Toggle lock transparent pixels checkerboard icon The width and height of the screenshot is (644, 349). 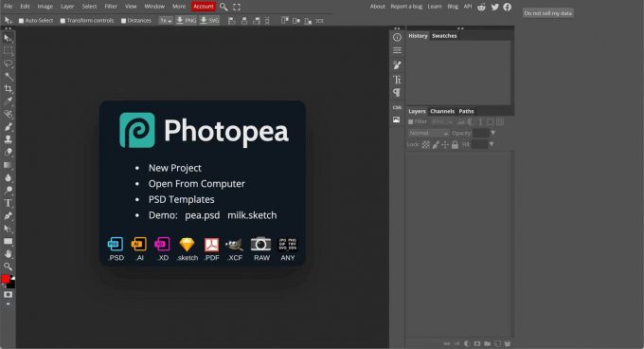[426, 145]
